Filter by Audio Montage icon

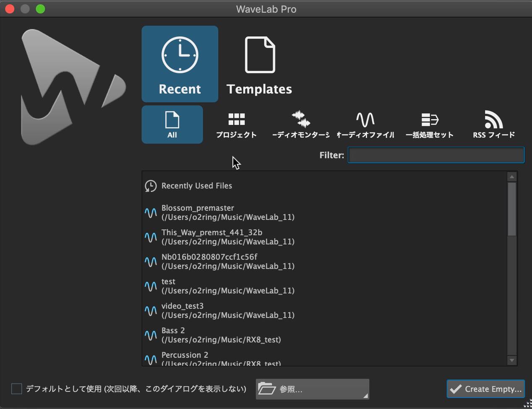coord(301,124)
